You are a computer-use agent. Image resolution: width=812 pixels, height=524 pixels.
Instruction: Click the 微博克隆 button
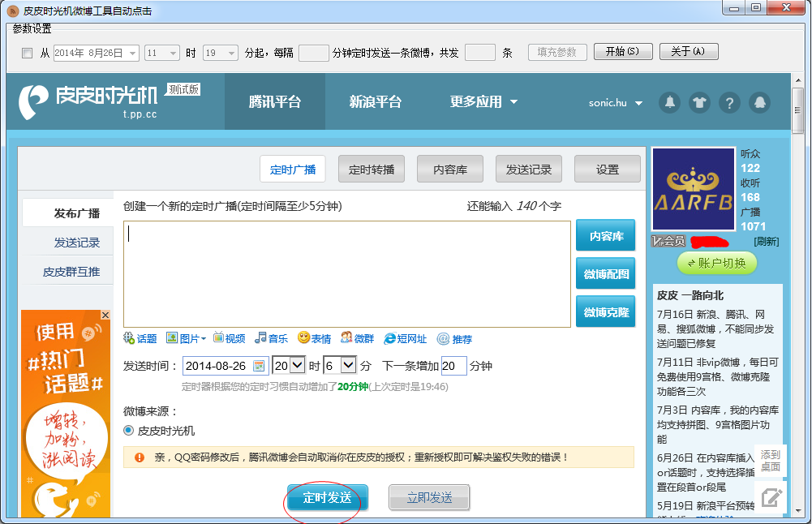click(606, 311)
